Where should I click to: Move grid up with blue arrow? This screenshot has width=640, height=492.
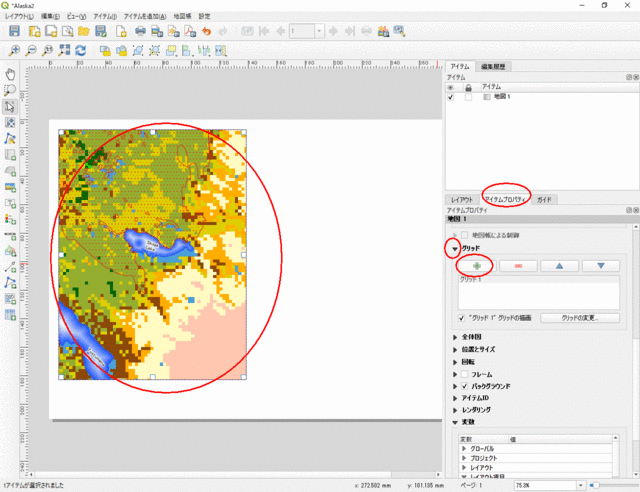tap(559, 266)
